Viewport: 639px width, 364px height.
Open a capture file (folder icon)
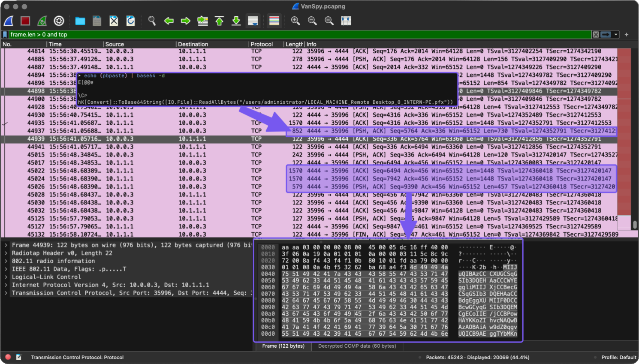[x=80, y=21]
